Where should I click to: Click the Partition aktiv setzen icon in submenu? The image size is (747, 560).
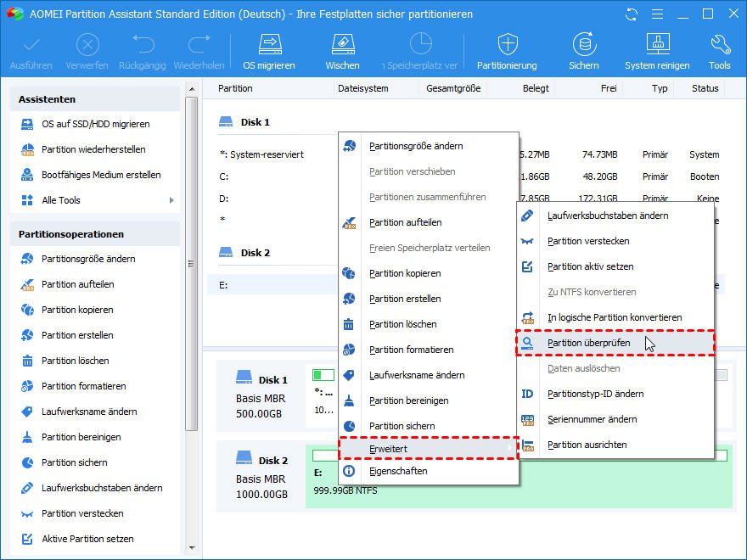click(x=527, y=266)
